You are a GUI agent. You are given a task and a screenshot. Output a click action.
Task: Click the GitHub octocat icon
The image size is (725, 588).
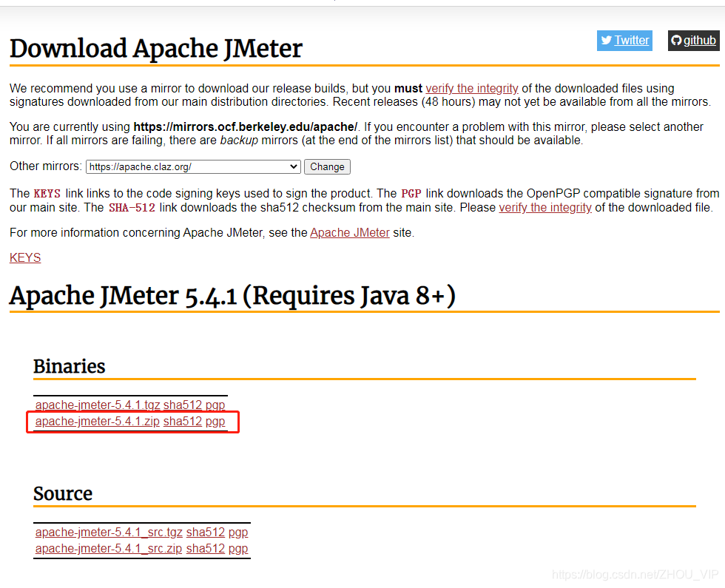[x=676, y=41]
